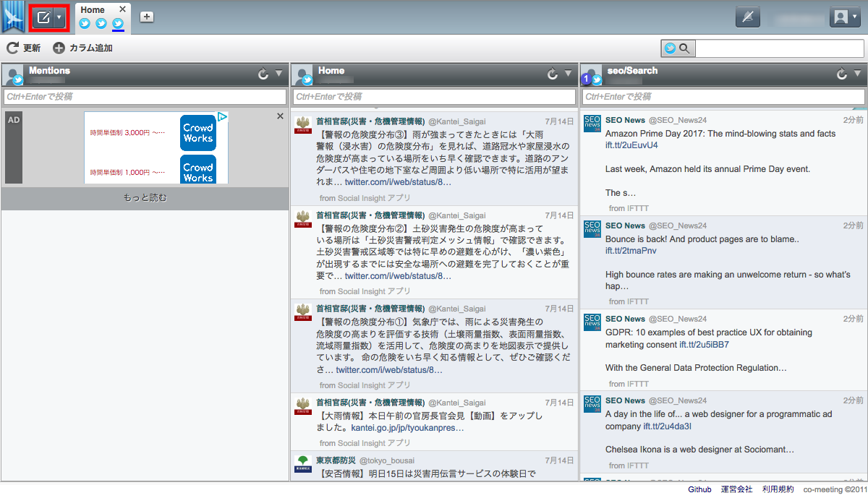Click the Twitter search magnifier button
868x498 pixels.
677,48
